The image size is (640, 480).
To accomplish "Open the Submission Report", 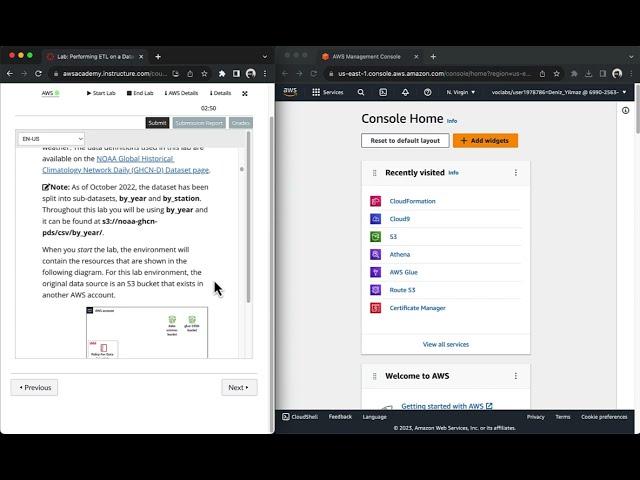I will [199, 123].
